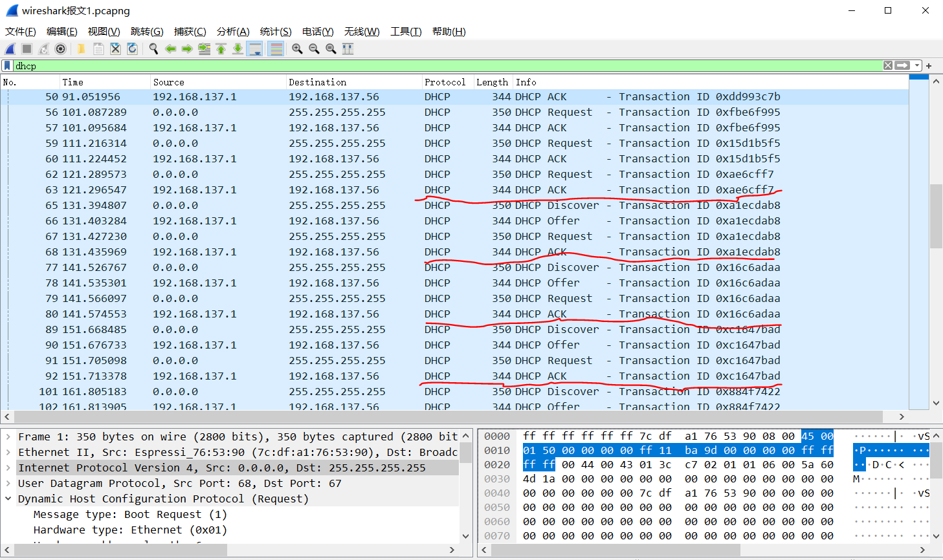Open the 视图(V) menu
The width and height of the screenshot is (943, 560).
click(x=104, y=31)
